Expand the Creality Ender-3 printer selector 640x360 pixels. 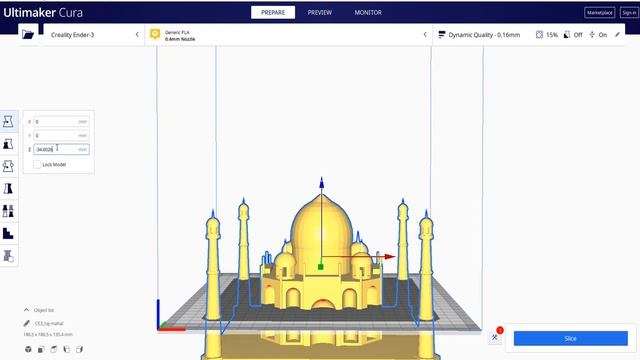coord(94,35)
